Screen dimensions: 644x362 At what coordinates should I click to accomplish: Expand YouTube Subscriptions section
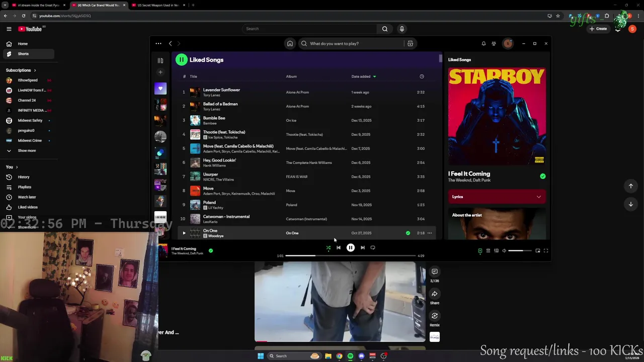[21, 70]
